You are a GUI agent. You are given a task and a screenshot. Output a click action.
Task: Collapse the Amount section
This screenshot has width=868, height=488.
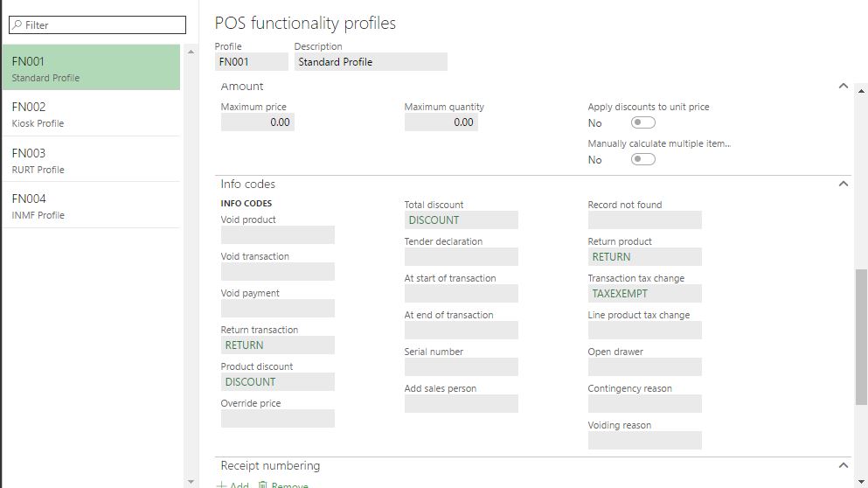[843, 87]
